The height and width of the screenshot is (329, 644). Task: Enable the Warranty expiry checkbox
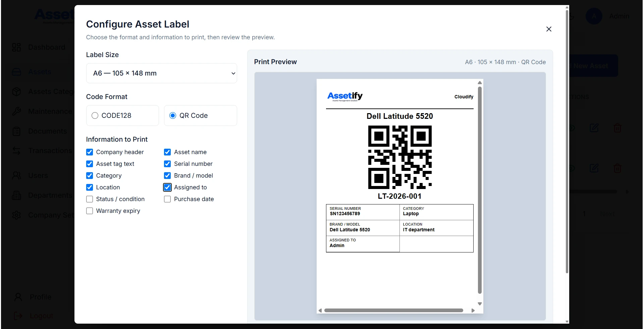[x=90, y=211]
